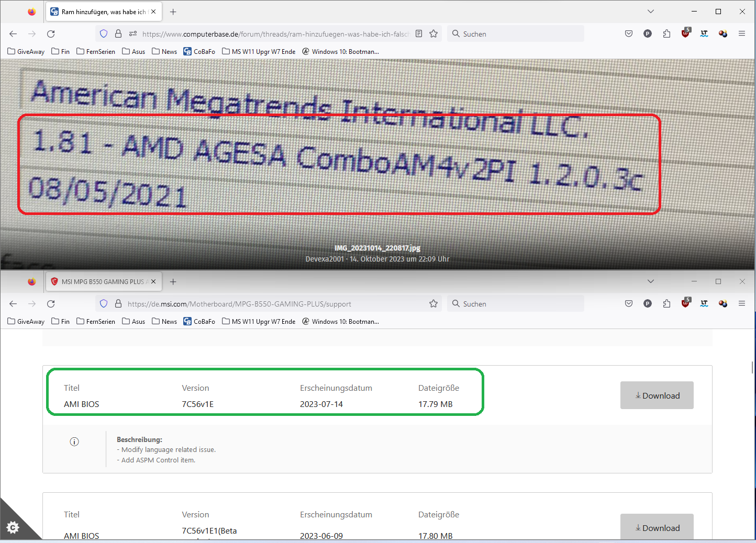This screenshot has width=756, height=543.
Task: Click version text '7C56v1E'
Action: pos(198,404)
